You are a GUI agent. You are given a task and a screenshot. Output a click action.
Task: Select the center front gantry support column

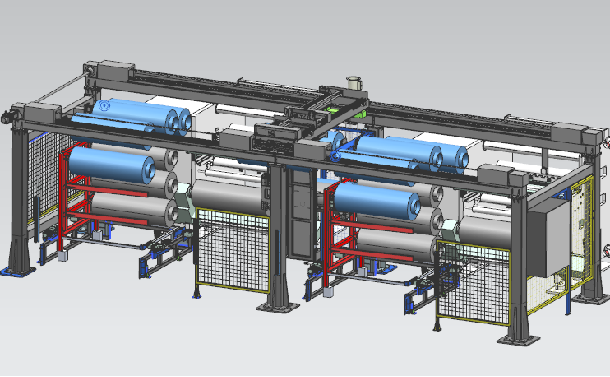point(278,237)
